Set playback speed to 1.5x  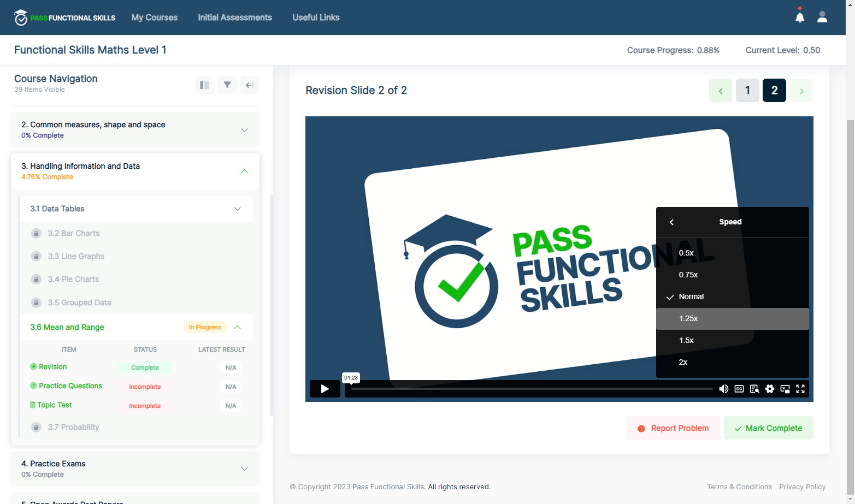[733, 340]
